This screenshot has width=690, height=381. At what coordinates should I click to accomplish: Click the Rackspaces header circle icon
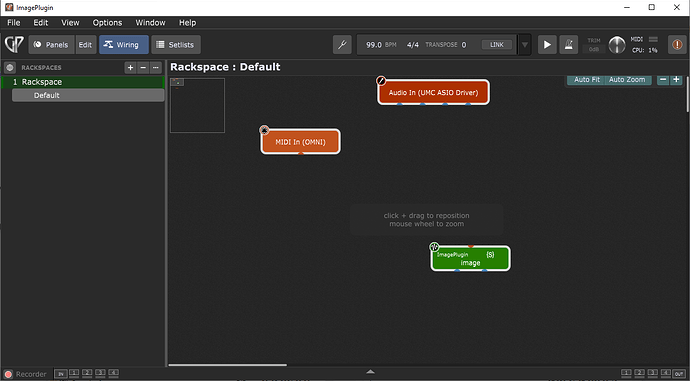(x=10, y=67)
